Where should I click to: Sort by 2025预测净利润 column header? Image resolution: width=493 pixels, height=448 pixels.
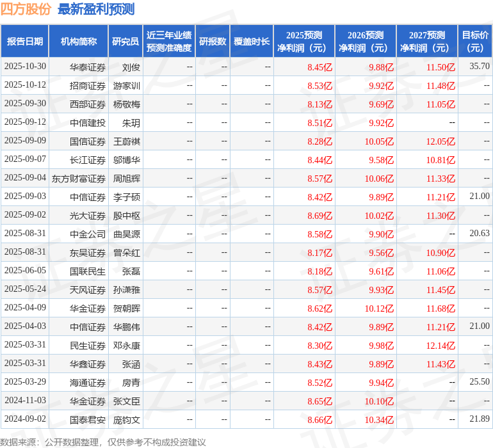(304, 42)
